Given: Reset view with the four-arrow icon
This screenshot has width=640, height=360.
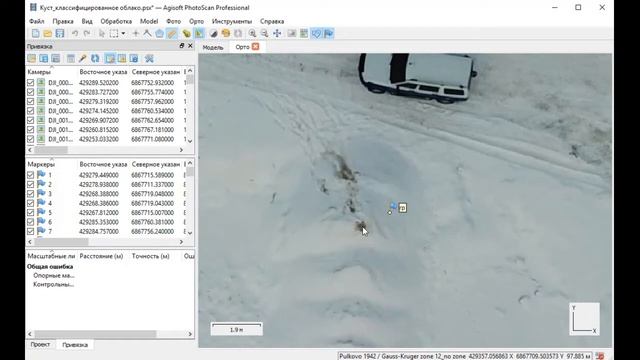Looking at the screenshot, I should (277, 33).
